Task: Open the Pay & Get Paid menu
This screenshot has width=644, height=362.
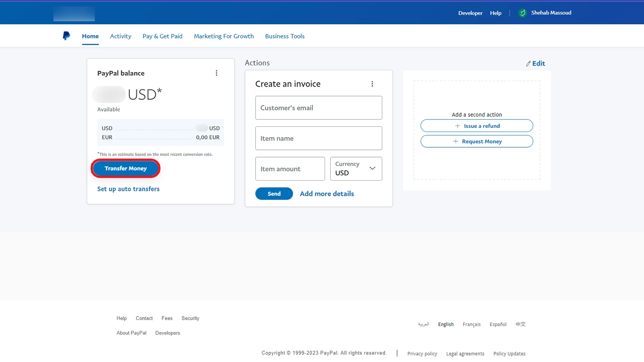Action: 162,36
